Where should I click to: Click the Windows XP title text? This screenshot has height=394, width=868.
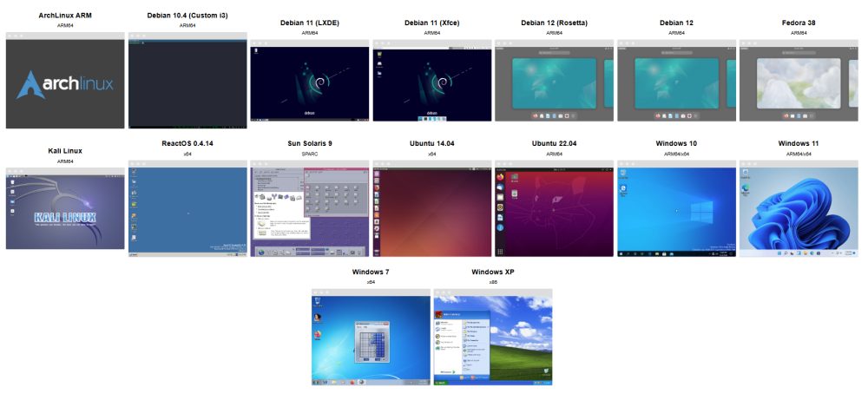point(493,272)
